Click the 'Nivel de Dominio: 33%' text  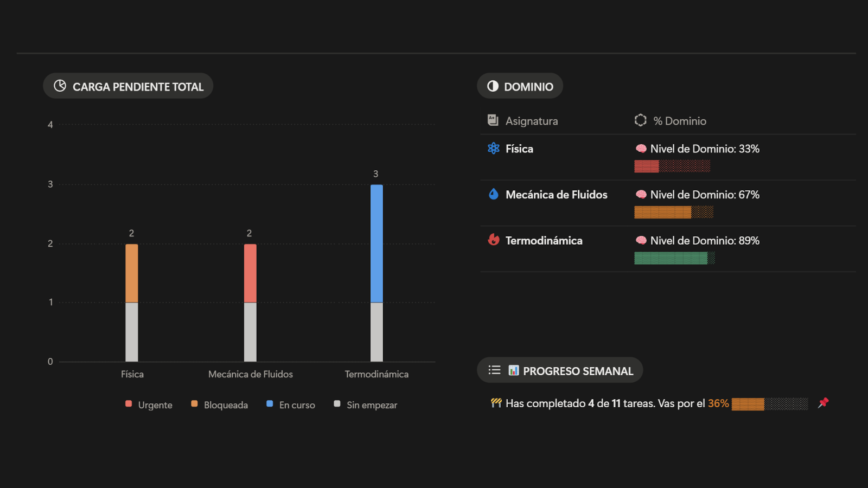(x=705, y=149)
